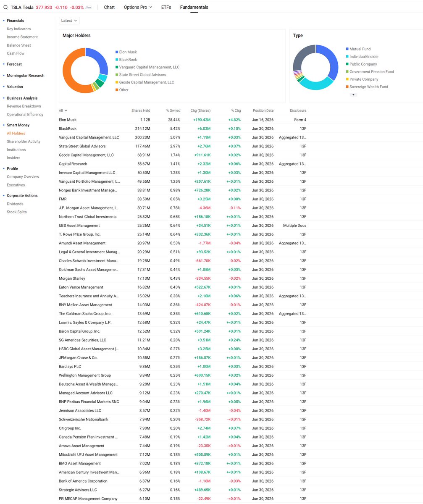
Task: Click the TSLA Tesla ticker name
Action: (22, 8)
